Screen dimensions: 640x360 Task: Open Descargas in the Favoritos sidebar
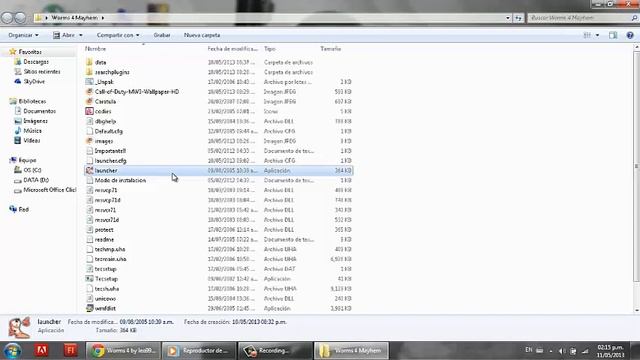[x=36, y=62]
